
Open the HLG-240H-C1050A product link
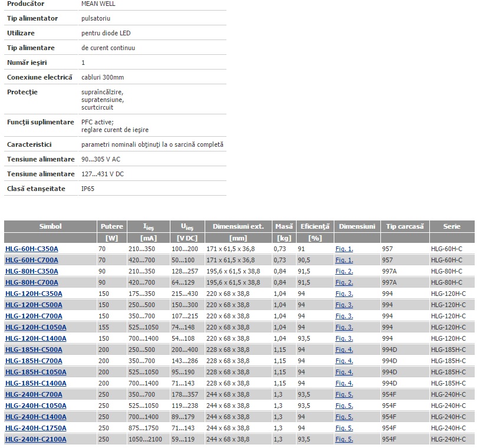36,406
